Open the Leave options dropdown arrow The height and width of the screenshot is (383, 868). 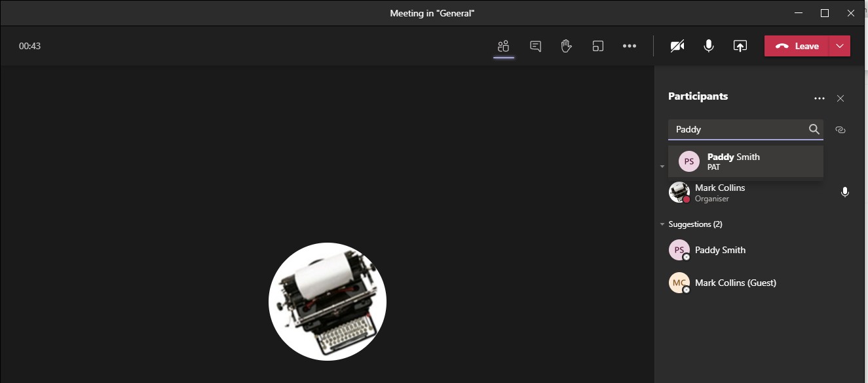tap(840, 46)
